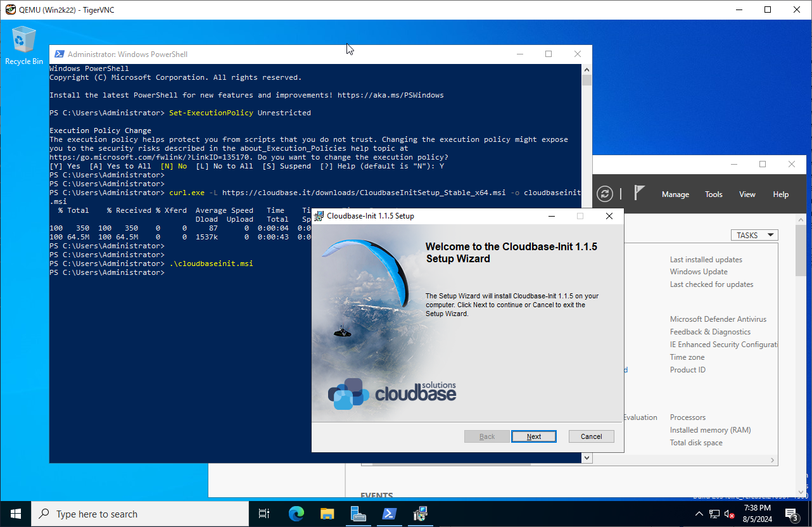Select the Cloudbase-Init installer taskbar icon

coord(419,514)
